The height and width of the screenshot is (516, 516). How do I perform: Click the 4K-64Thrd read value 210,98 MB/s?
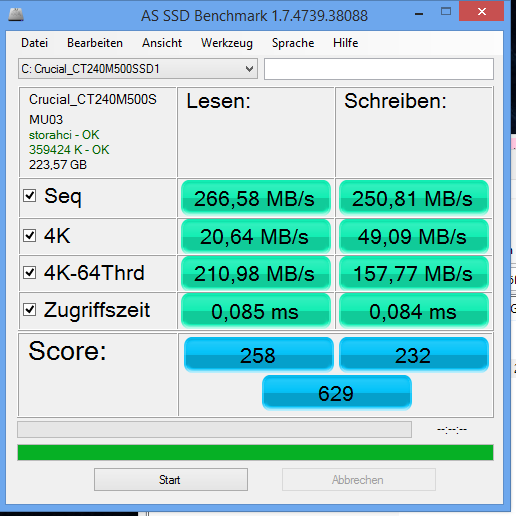coord(255,274)
